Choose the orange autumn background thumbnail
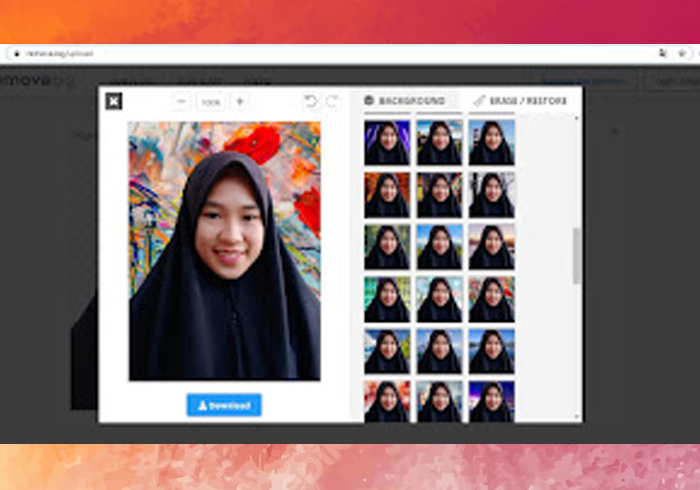 point(387,195)
